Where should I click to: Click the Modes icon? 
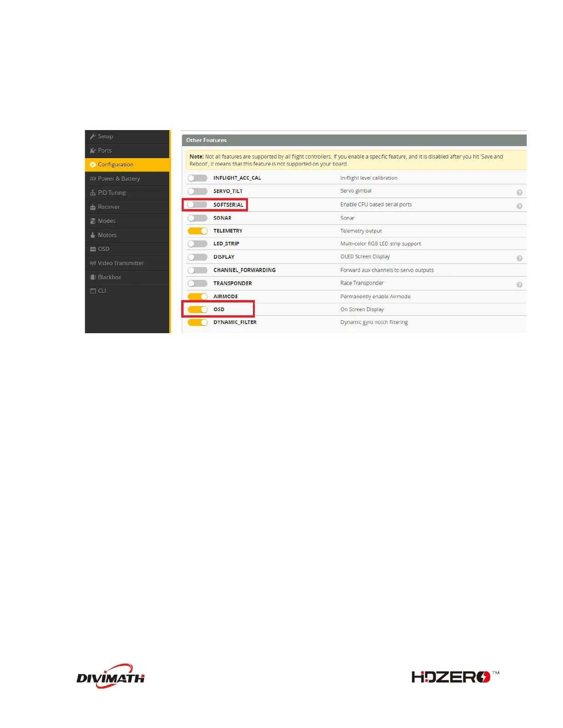pos(93,221)
